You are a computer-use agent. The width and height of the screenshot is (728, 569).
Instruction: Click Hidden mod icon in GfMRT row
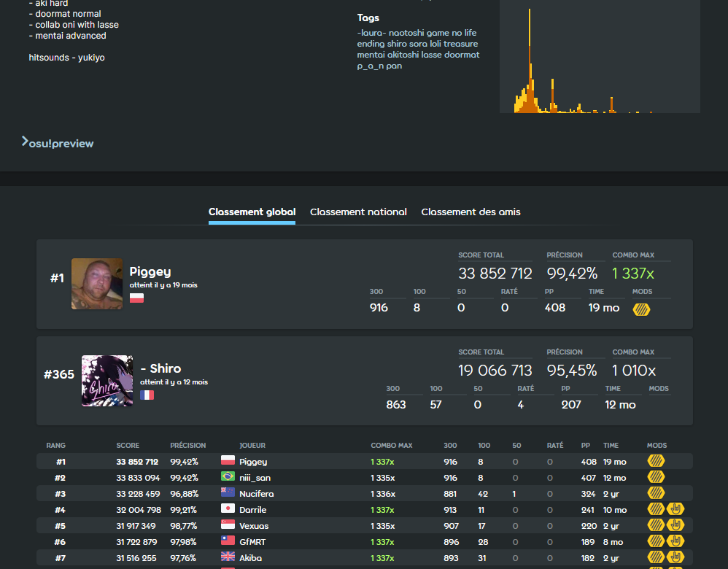tap(656, 541)
